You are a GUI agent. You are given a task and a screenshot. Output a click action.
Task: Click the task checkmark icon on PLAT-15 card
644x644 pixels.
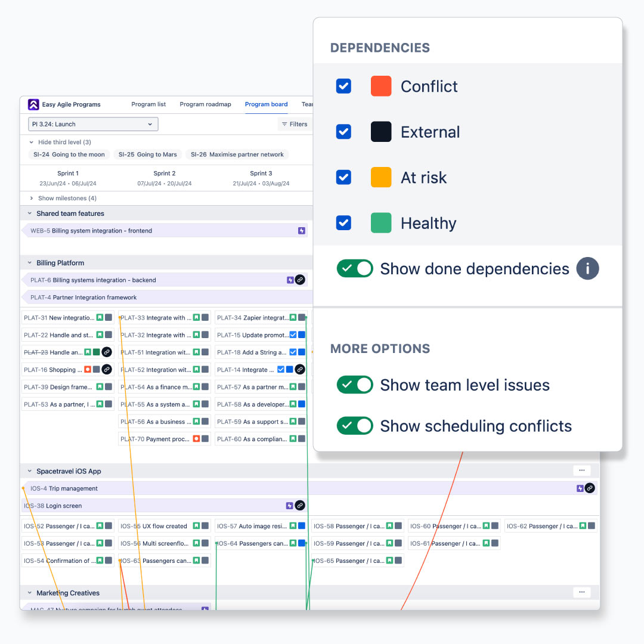tap(293, 335)
